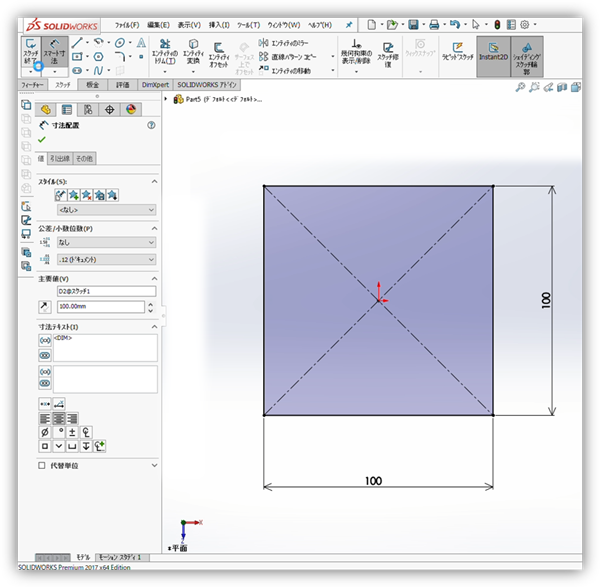Open the tolerance type なし dropdown
This screenshot has width=600, height=587.
106,242
